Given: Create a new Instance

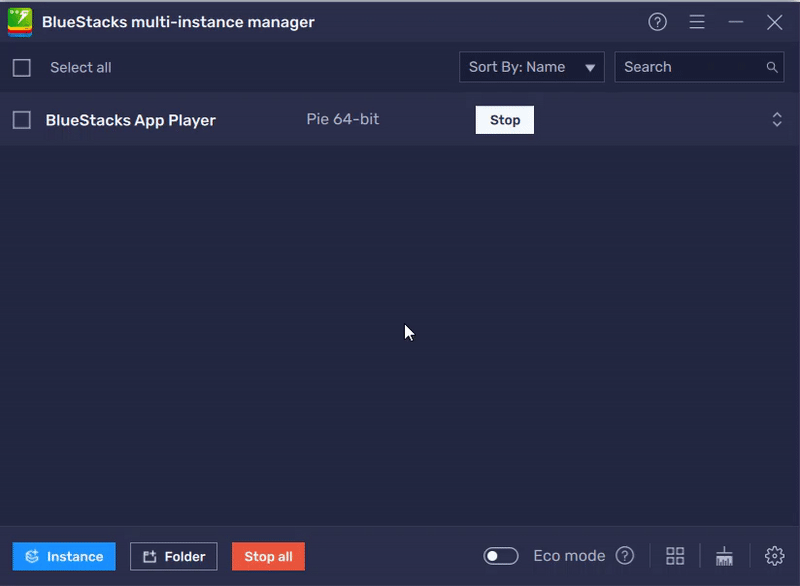Looking at the screenshot, I should click(64, 556).
